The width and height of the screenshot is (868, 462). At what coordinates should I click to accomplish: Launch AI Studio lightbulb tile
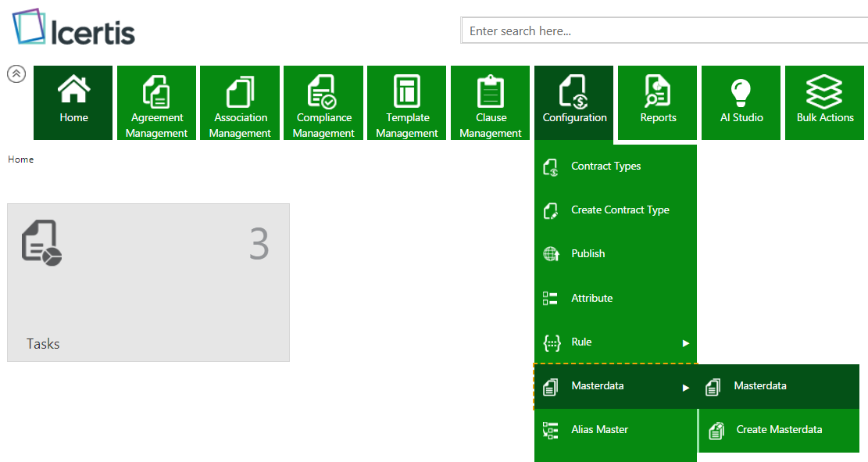[x=741, y=102]
